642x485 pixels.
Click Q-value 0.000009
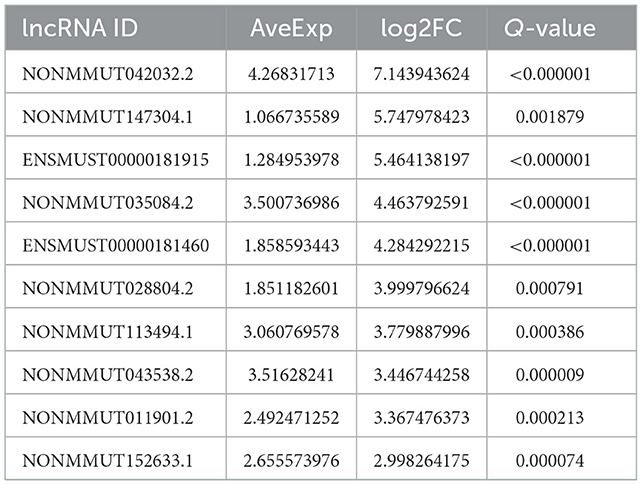click(x=550, y=374)
